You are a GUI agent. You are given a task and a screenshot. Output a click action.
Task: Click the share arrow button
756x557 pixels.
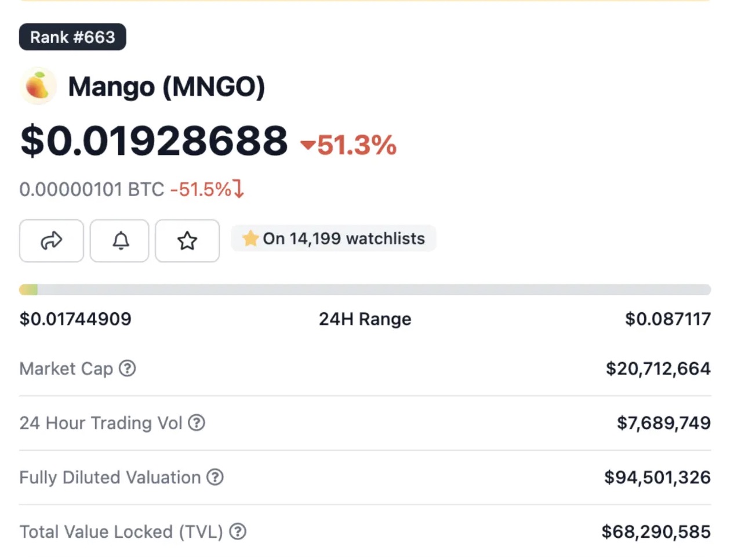coord(51,240)
